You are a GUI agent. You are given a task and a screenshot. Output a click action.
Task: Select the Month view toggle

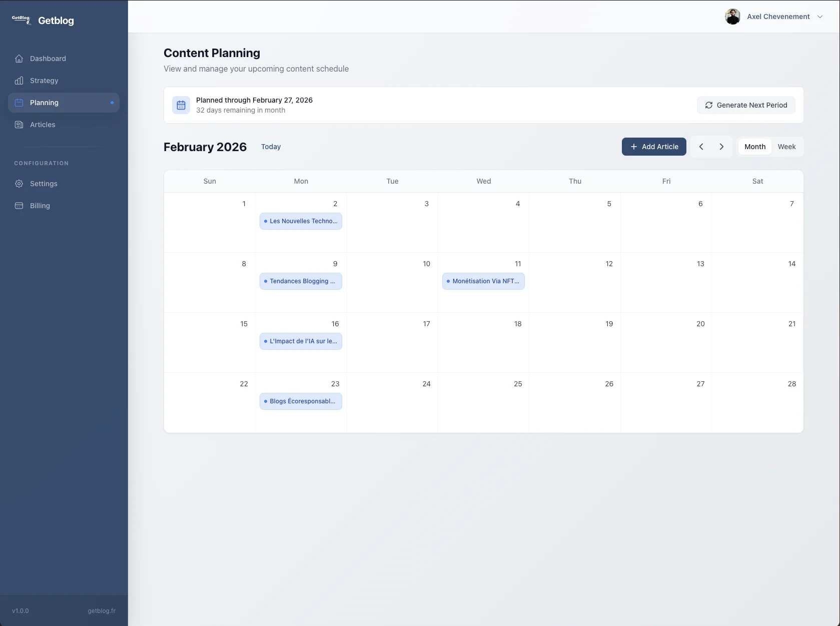(x=754, y=147)
